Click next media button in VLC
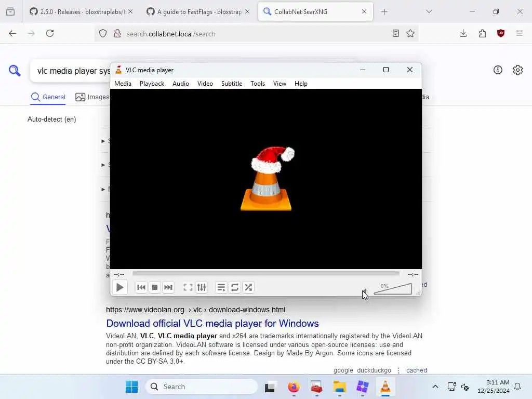Viewport: 532px width, 399px height. (x=168, y=287)
